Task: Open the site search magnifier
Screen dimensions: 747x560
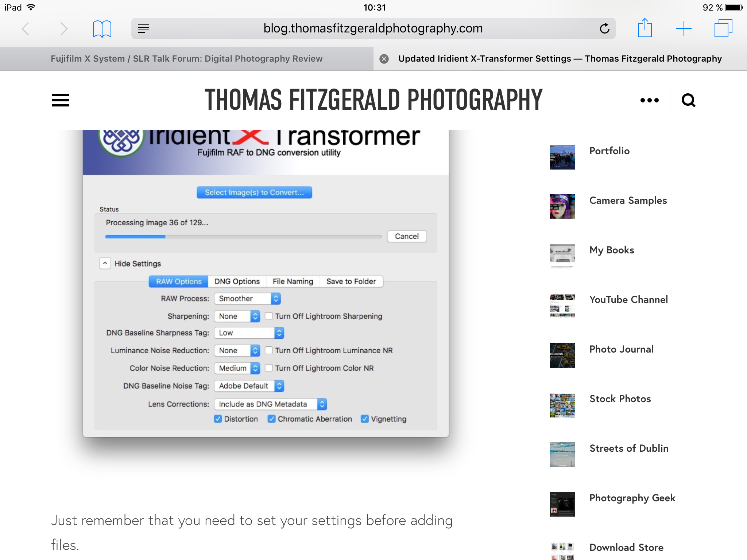Action: coord(688,100)
